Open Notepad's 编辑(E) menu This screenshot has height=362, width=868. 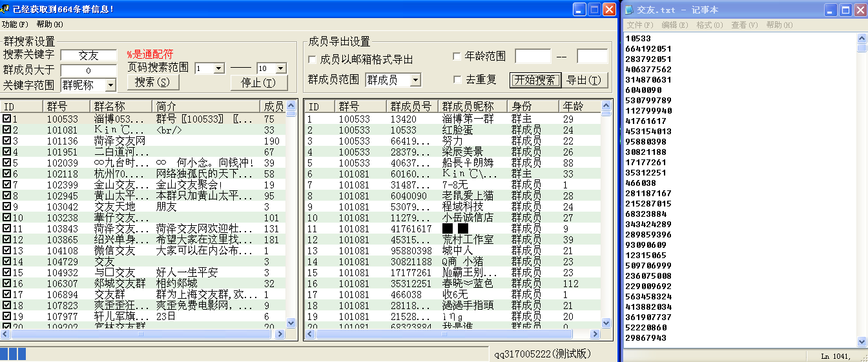[674, 25]
